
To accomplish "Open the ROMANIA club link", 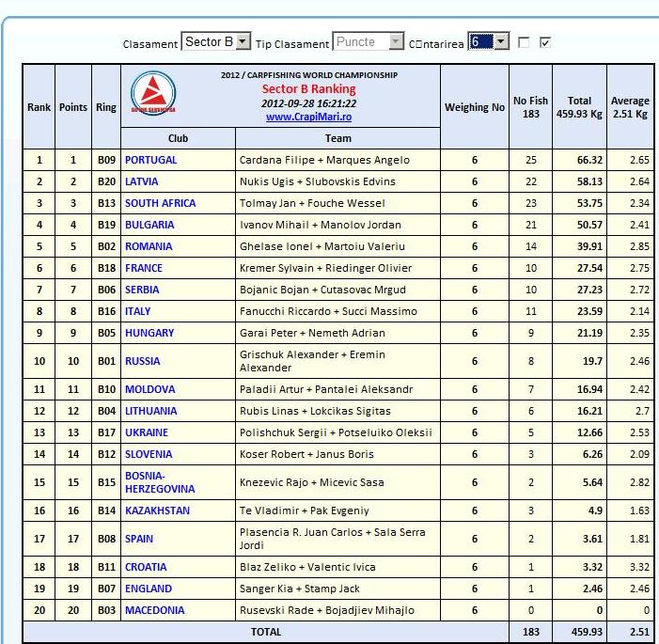I will point(149,246).
